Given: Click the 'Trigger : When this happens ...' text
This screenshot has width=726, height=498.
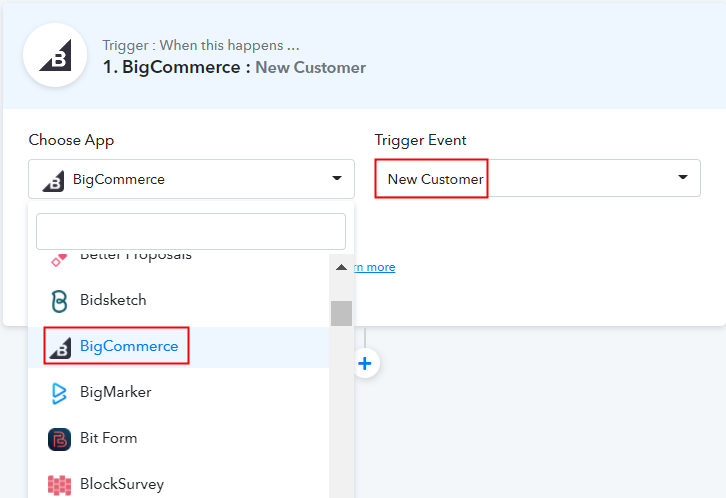Looking at the screenshot, I should coord(201,45).
